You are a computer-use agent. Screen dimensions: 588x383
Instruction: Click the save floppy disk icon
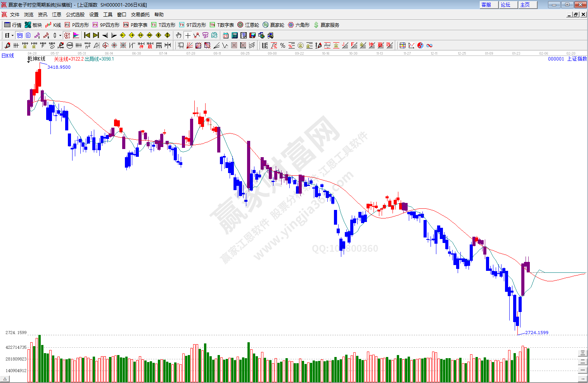(252, 35)
